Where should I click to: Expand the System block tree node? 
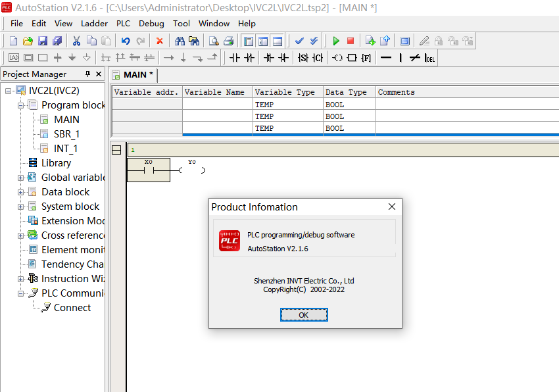pyautogui.click(x=21, y=207)
